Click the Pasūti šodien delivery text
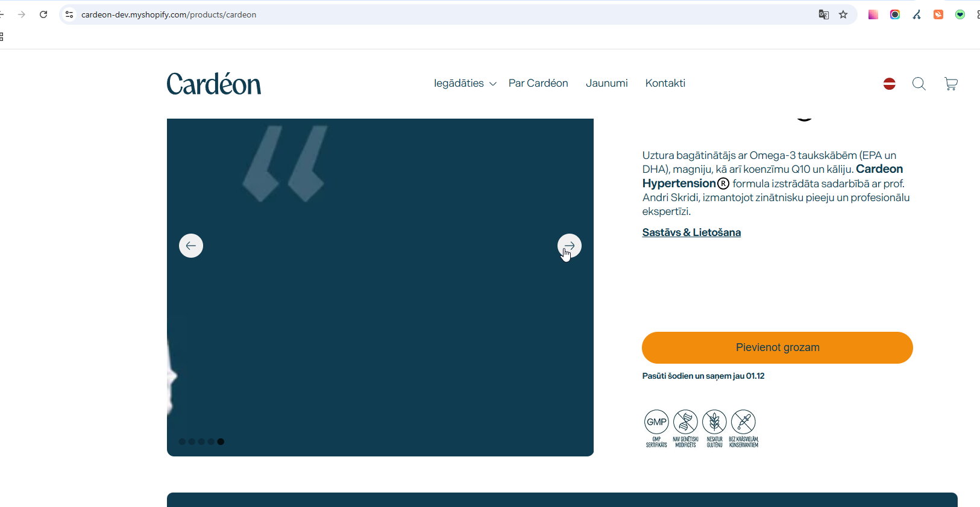The height and width of the screenshot is (507, 980). [703, 376]
